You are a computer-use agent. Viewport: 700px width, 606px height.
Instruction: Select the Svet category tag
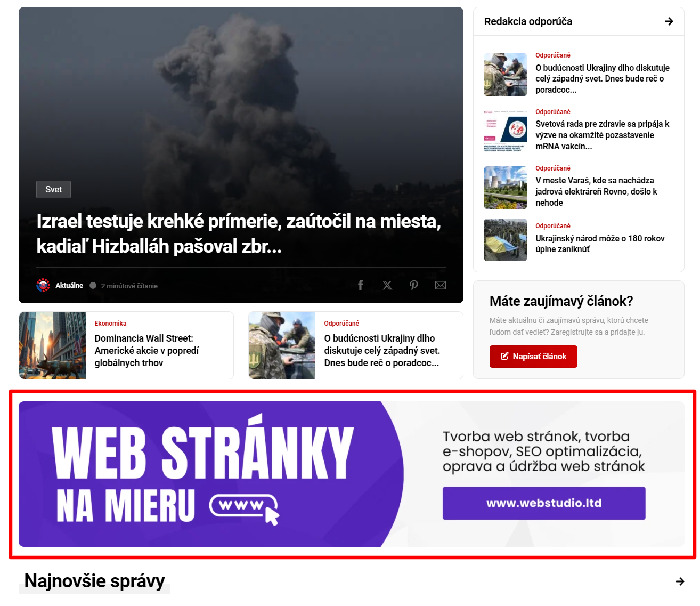pyautogui.click(x=53, y=189)
